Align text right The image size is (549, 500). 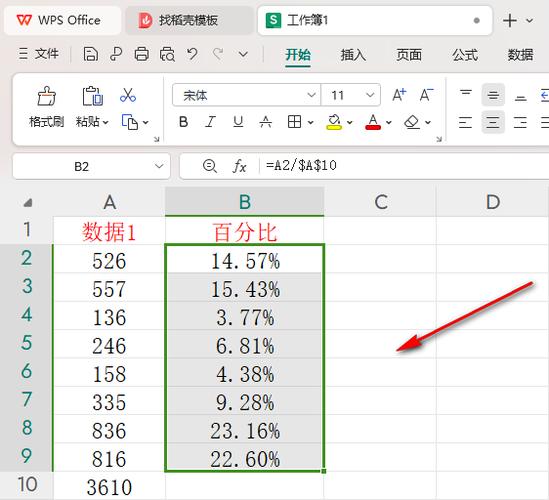click(520, 122)
